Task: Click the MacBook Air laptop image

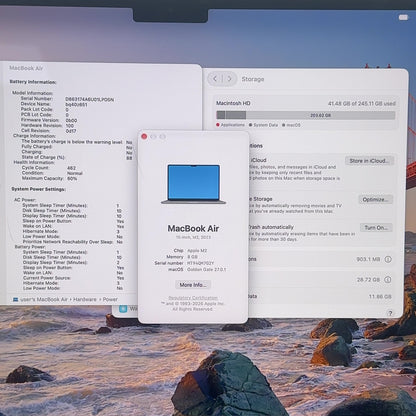Action: point(194,184)
